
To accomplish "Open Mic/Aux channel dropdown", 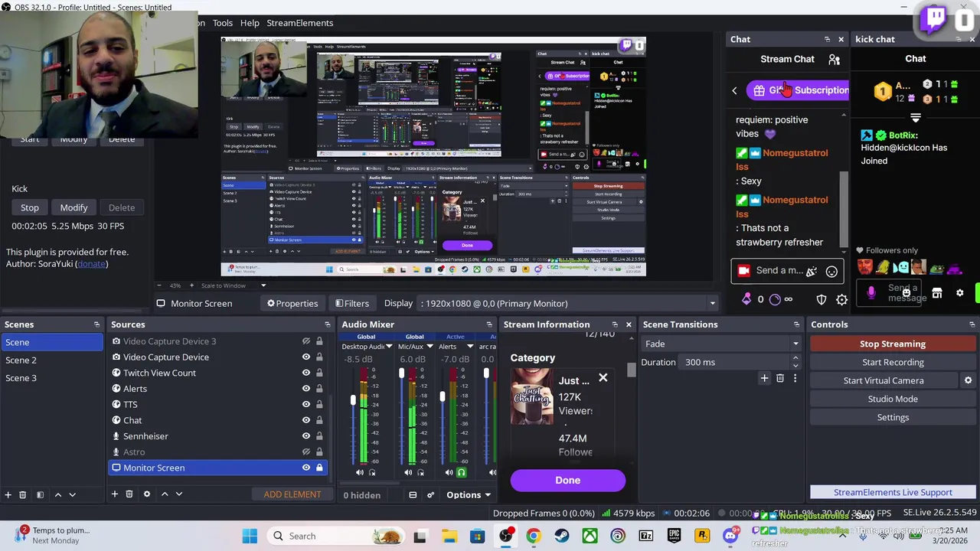I will [428, 347].
